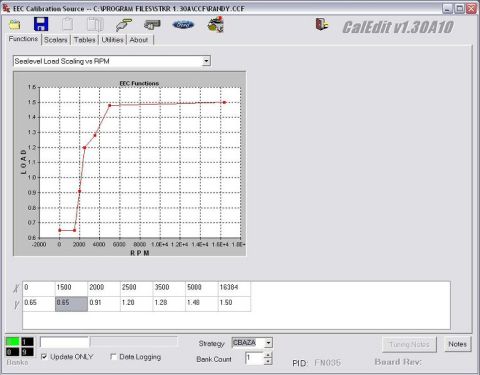The width and height of the screenshot is (480, 375).
Task: Click the graph point at load 1.2
Action: (85, 148)
